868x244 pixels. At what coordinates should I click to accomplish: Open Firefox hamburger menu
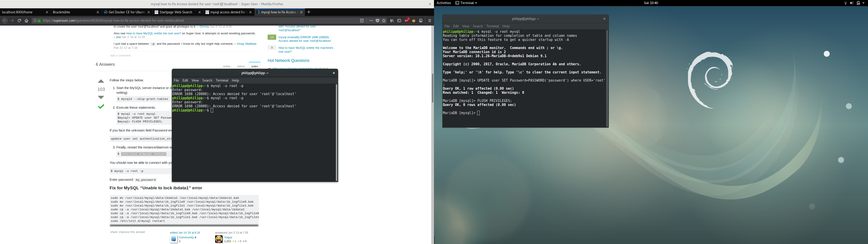click(430, 21)
